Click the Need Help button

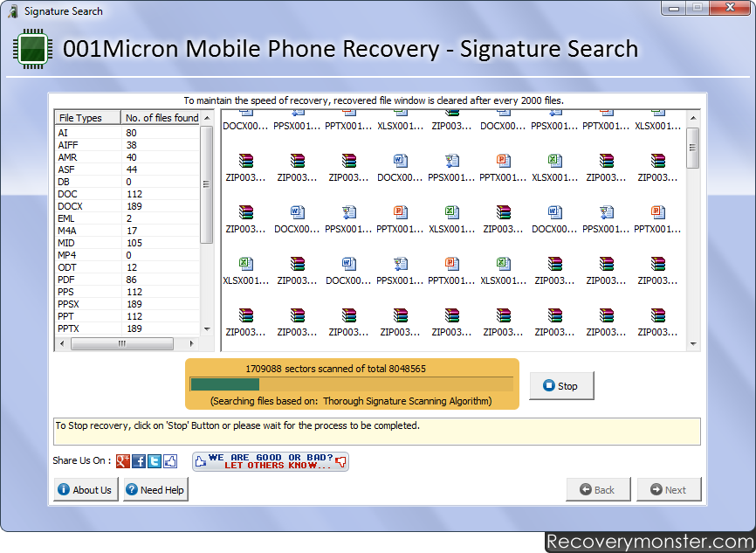155,490
